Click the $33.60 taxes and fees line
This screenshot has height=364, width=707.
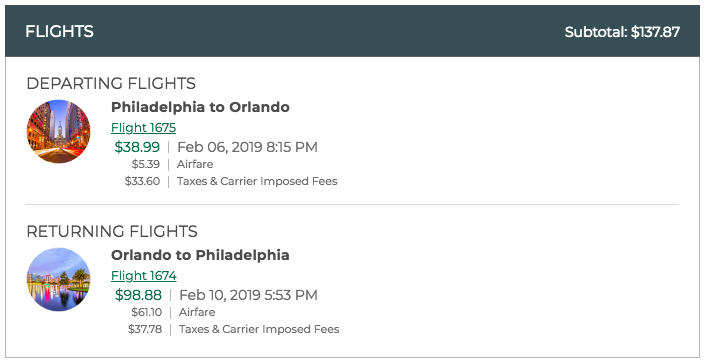pos(231,181)
